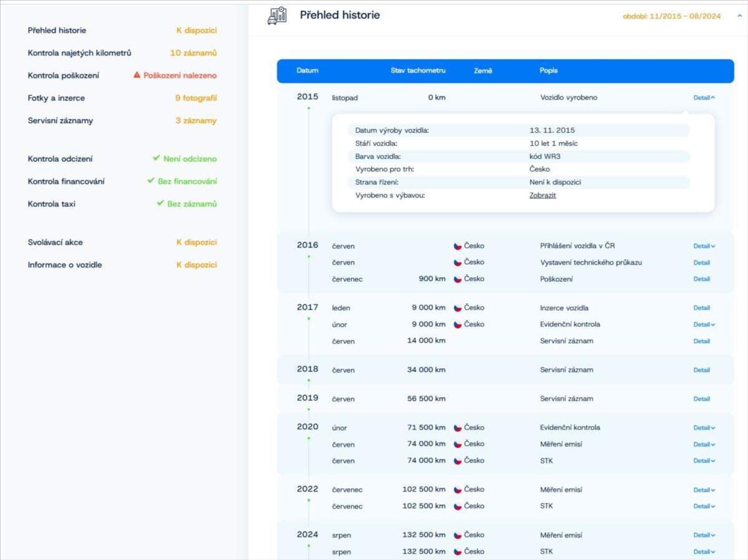Click the green 2018 timeline dot
This screenshot has width=748, height=560.
point(309,380)
